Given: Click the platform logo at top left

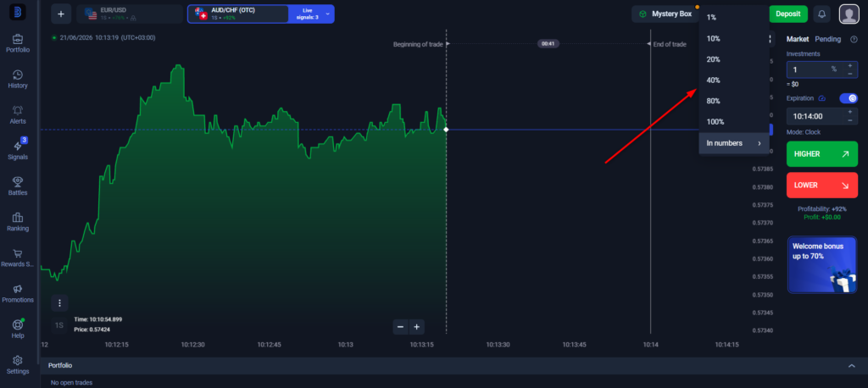Looking at the screenshot, I should click(18, 12).
